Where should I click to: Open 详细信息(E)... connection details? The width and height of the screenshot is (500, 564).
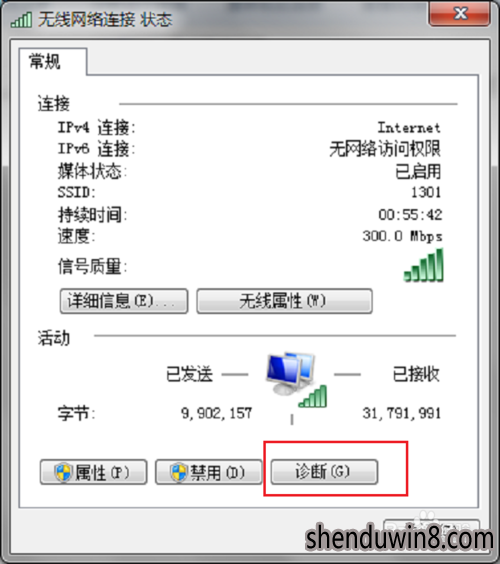pos(124,301)
